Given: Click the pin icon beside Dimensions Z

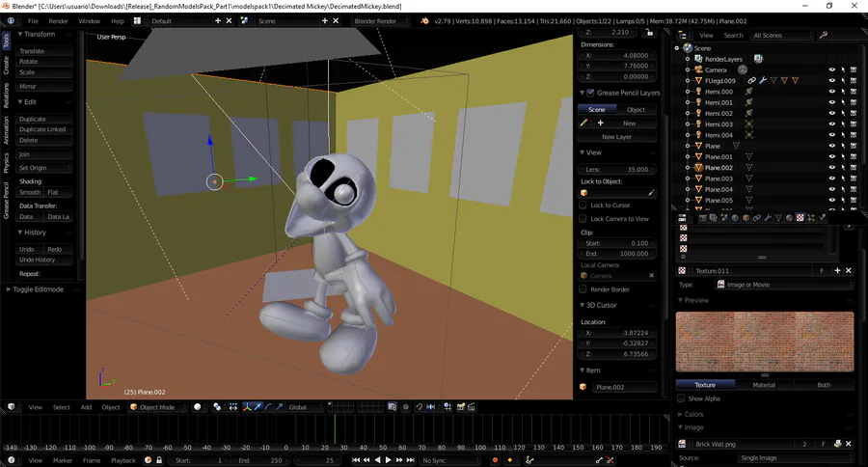Looking at the screenshot, I should (x=649, y=33).
